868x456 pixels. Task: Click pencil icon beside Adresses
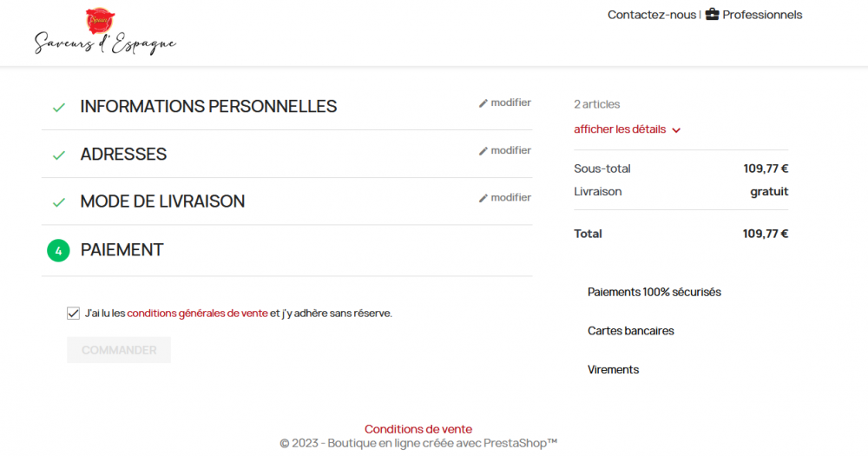pos(483,151)
